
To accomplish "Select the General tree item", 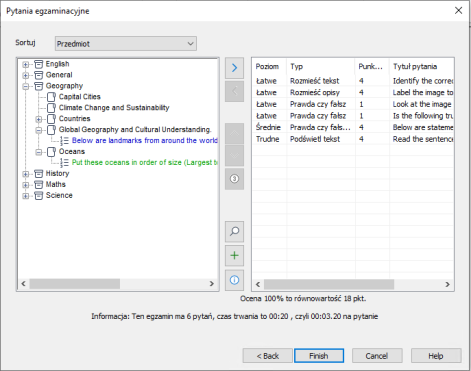I will 59,75.
